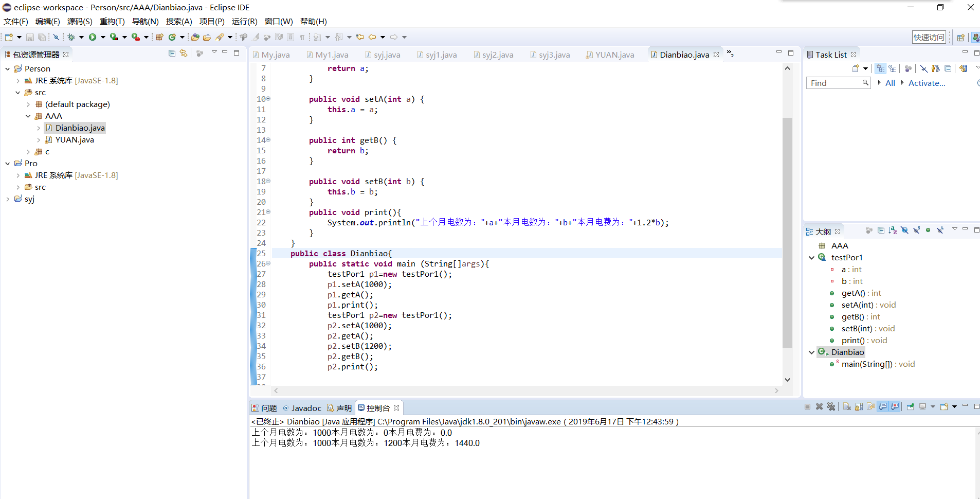Click the Find field in Task List
This screenshot has width=980, height=499.
point(834,83)
